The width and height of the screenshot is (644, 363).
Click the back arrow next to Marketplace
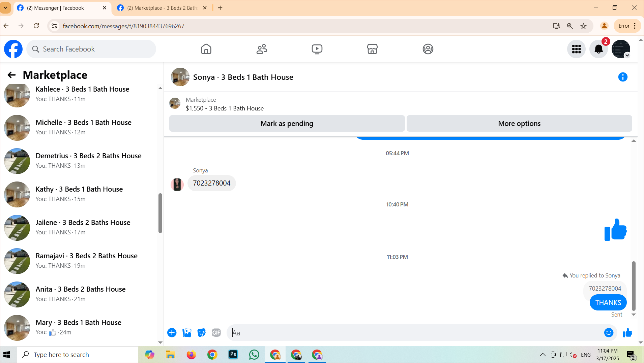[12, 75]
